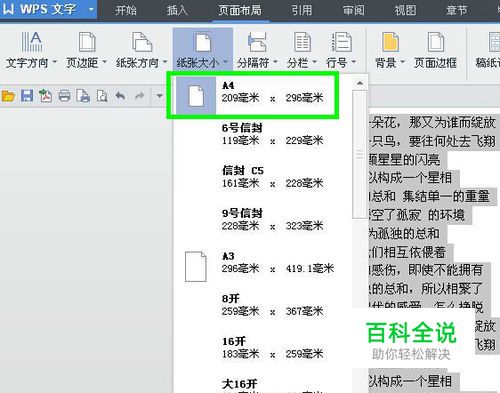Undo the last action
This screenshot has height=393, width=500.
coord(120,96)
